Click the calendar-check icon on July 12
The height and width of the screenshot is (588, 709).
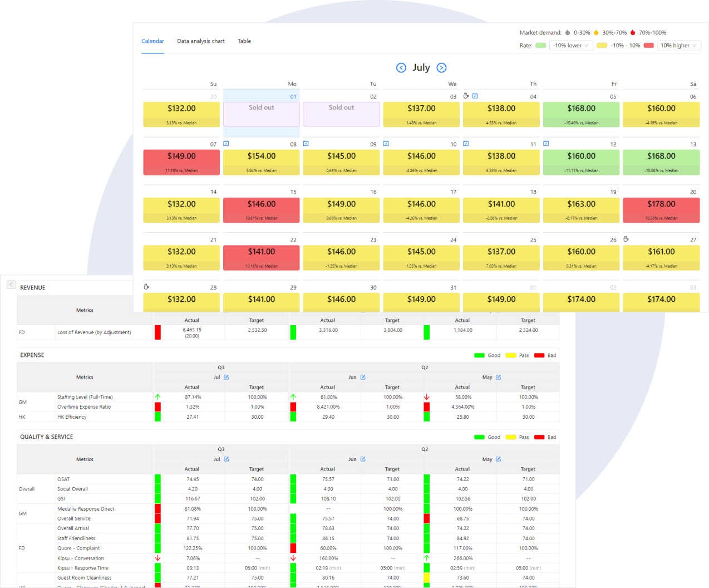point(546,144)
